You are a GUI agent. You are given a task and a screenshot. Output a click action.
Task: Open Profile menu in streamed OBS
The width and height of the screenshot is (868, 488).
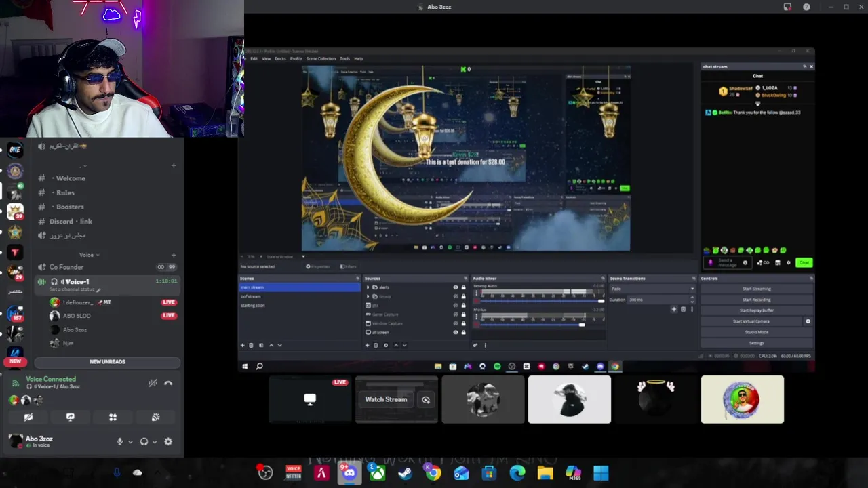(296, 59)
